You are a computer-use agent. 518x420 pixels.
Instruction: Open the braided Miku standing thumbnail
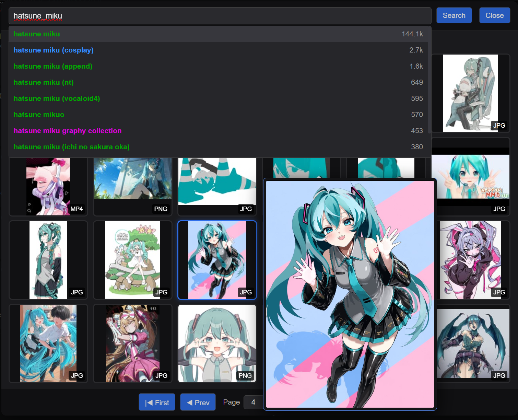click(48, 260)
